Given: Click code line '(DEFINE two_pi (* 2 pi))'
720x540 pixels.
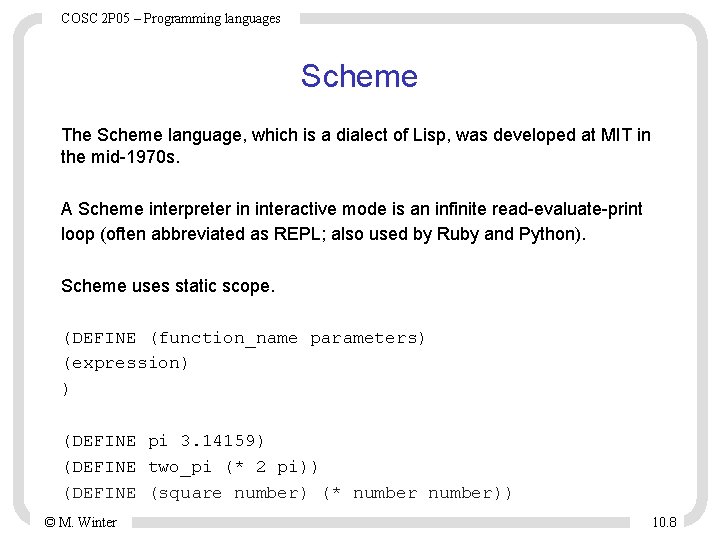Looking at the screenshot, I should click(x=191, y=467).
